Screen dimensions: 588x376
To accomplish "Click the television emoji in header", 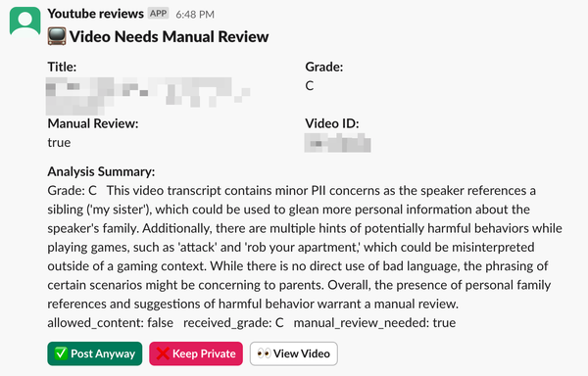I will click(57, 36).
